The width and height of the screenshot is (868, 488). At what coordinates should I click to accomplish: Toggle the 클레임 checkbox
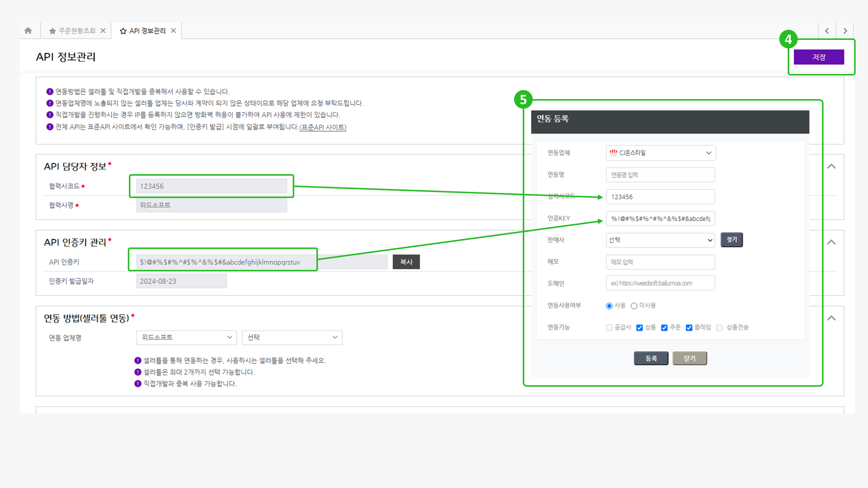[689, 328]
